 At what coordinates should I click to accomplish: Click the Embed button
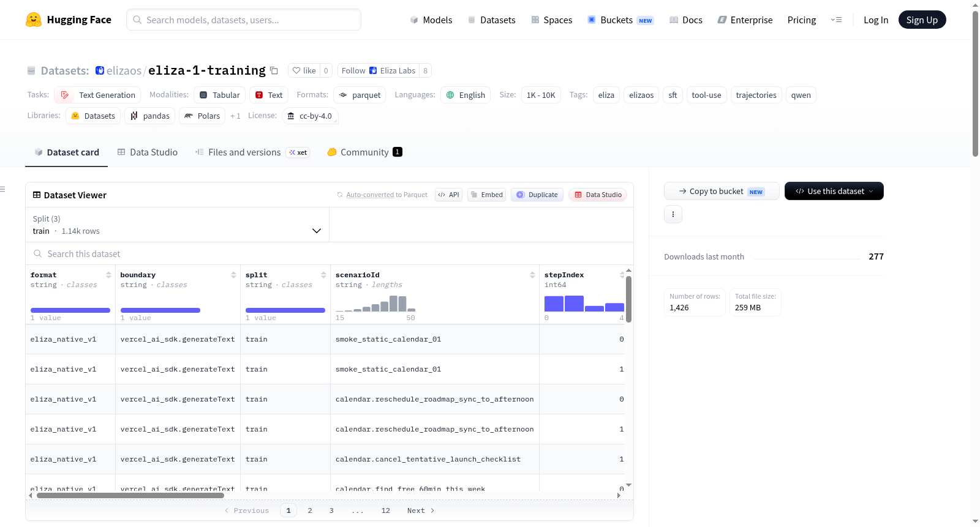(x=486, y=195)
